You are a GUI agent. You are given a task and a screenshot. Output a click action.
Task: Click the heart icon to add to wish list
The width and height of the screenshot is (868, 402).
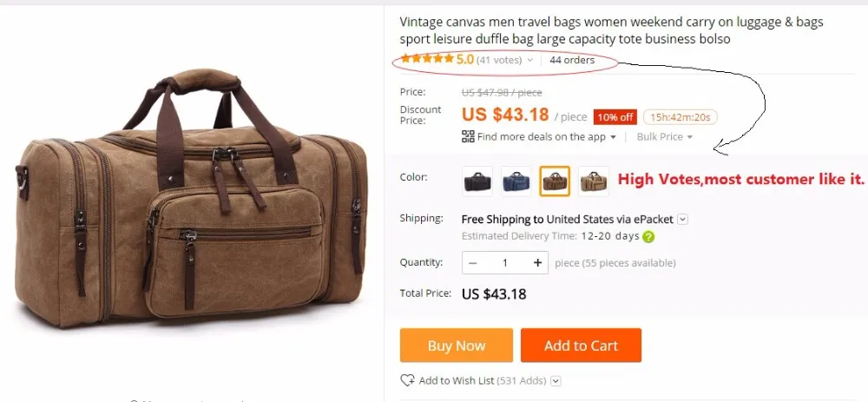click(x=407, y=380)
